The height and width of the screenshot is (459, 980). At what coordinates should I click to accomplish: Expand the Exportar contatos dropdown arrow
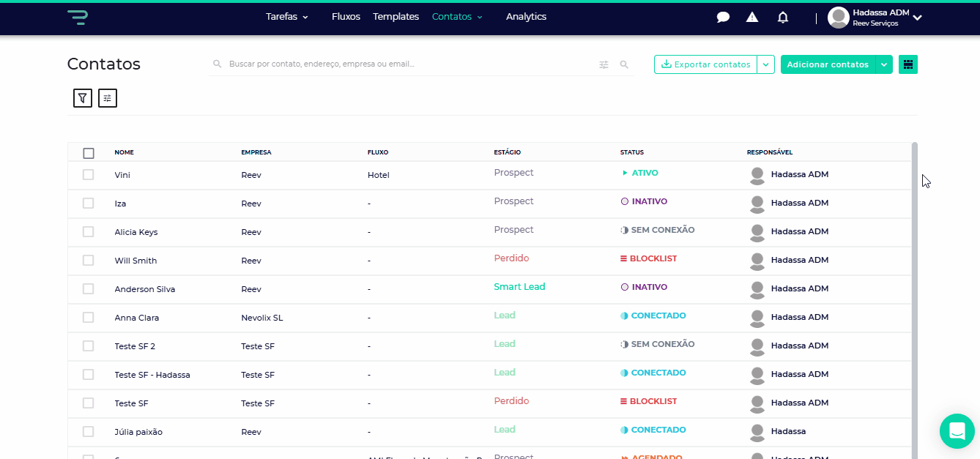click(765, 64)
